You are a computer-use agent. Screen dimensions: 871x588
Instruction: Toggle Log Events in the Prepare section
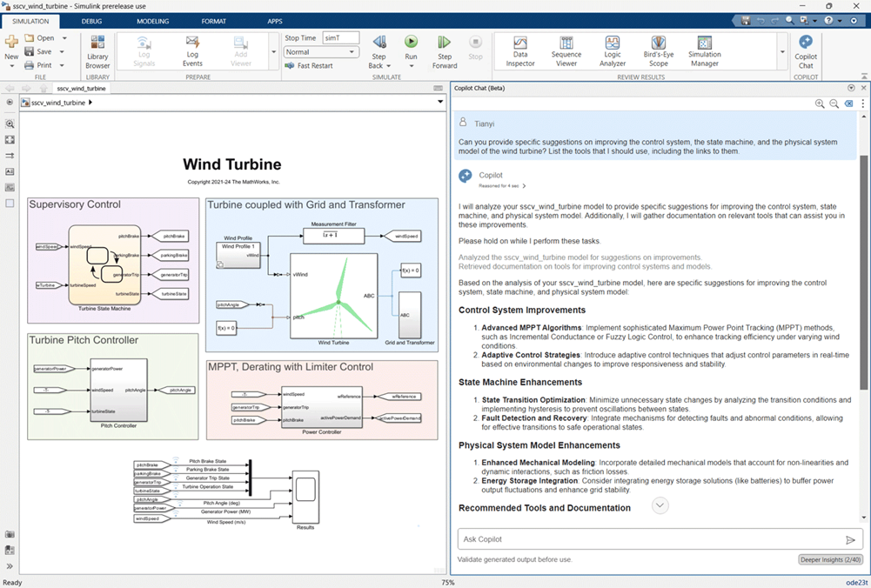[x=192, y=50]
